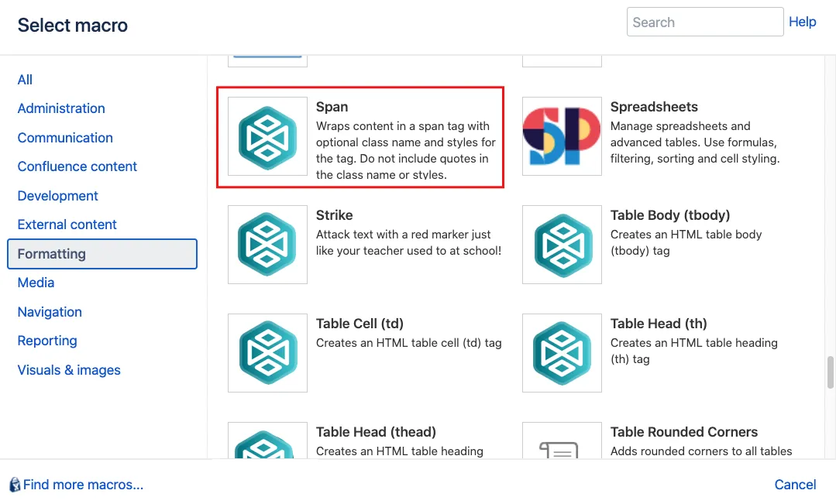Open the Administration category
Viewport: 836px width, 504px height.
(x=61, y=108)
